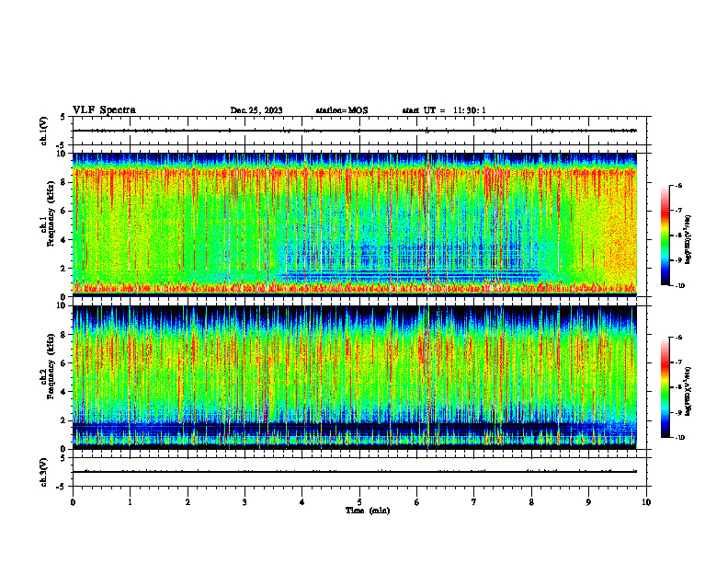This screenshot has height=563, width=728.
Task: Click the ch.1 frequency tick label "2"
Action: coord(65,268)
